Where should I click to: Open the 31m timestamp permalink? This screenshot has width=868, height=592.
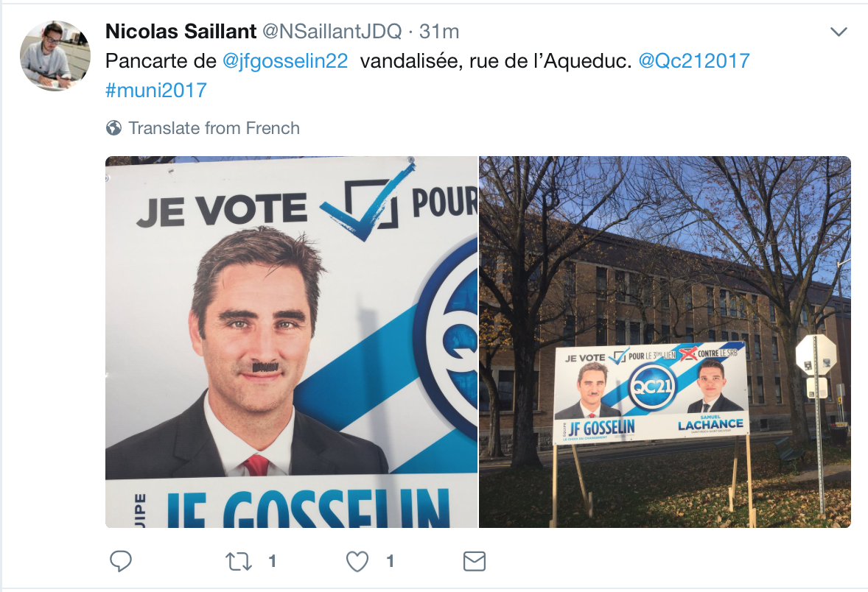pyautogui.click(x=439, y=32)
